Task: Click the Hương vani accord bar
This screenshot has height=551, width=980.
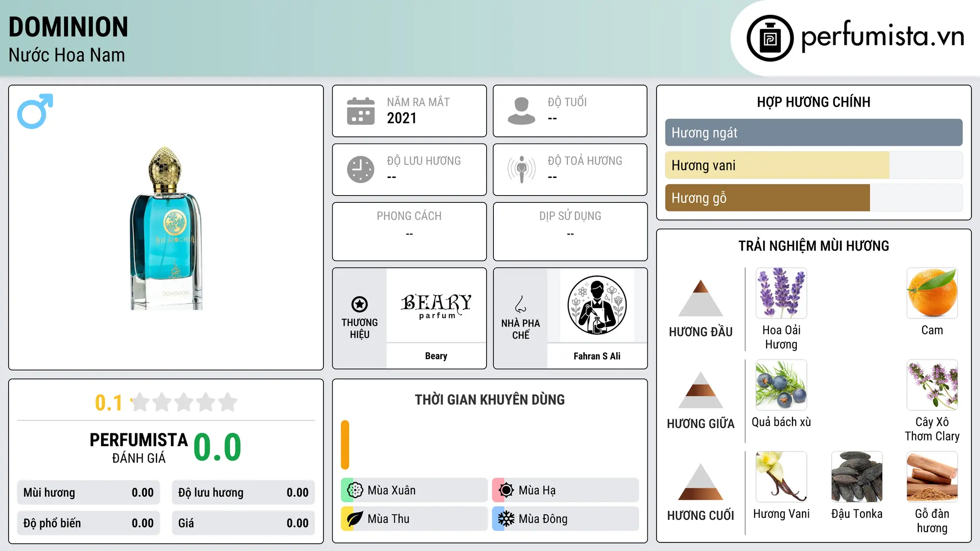Action: pyautogui.click(x=813, y=165)
